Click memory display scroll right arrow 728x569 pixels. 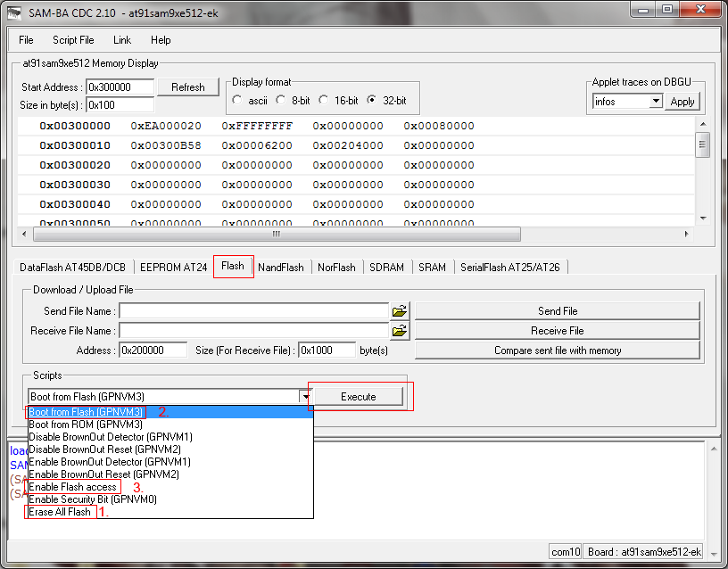pos(687,234)
